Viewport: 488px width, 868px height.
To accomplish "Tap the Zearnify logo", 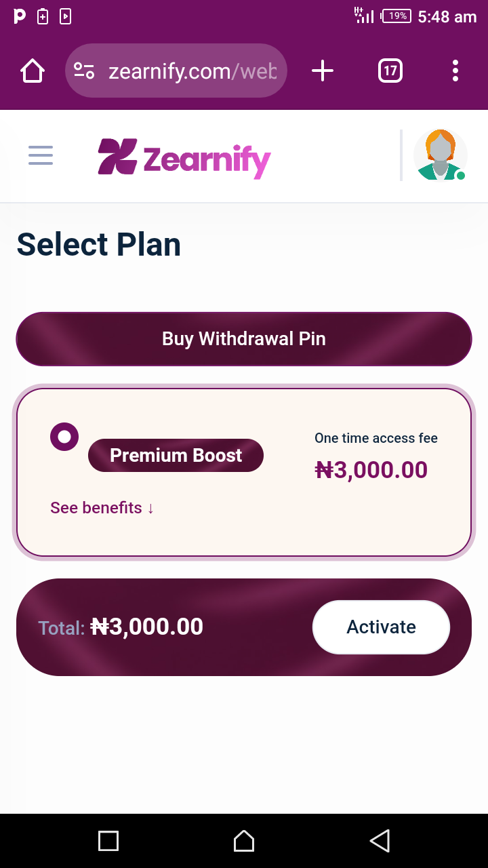I will pos(184,158).
